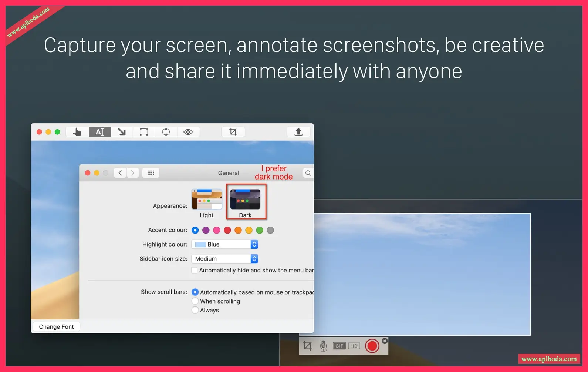
Task: Select the Light appearance thumbnail
Action: pyautogui.click(x=207, y=200)
